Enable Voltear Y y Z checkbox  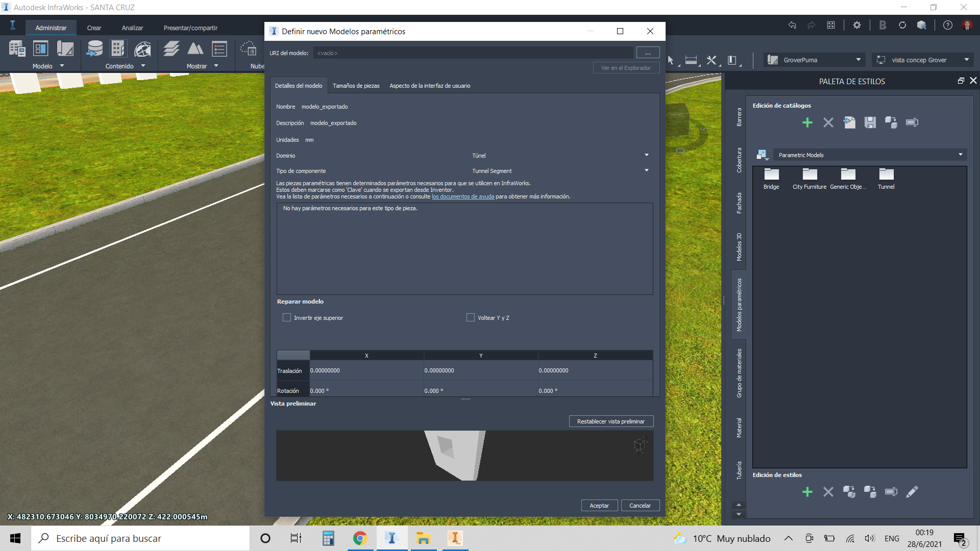point(471,317)
